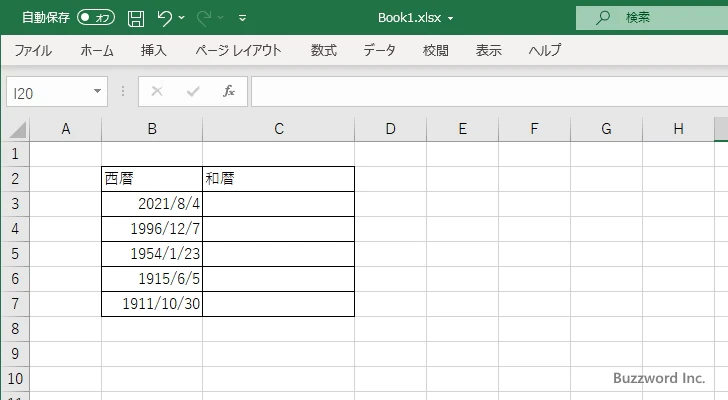Click the Undo arrow icon
Viewport: 728px width, 400px height.
tap(164, 18)
